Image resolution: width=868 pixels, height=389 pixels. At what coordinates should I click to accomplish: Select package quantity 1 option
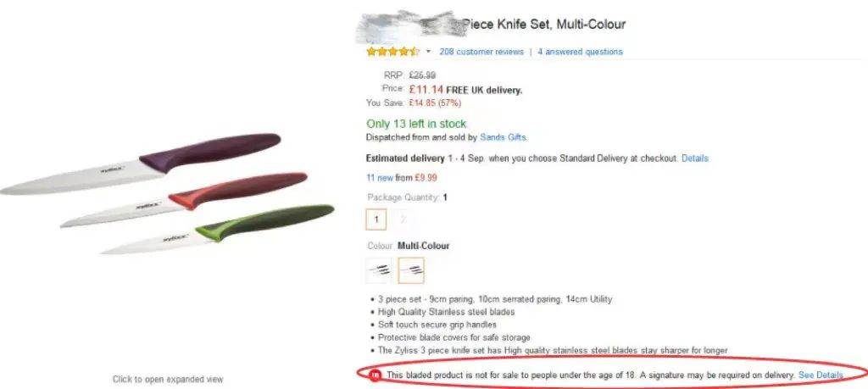click(376, 220)
